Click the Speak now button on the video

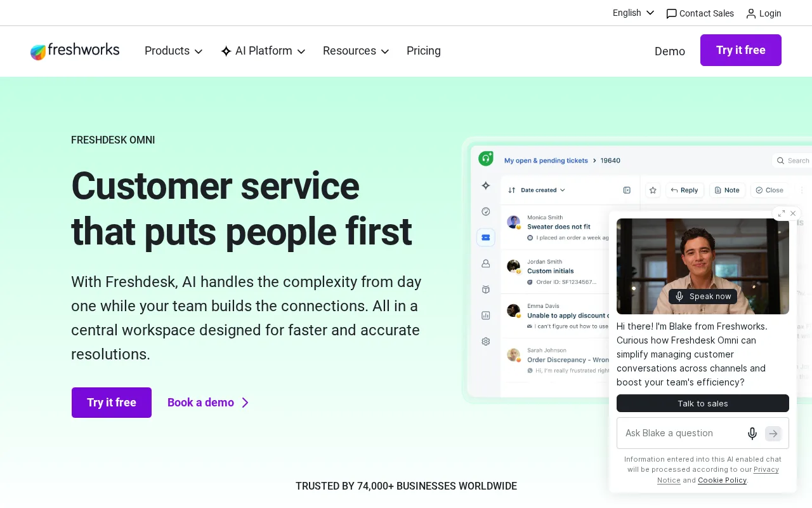[703, 297]
